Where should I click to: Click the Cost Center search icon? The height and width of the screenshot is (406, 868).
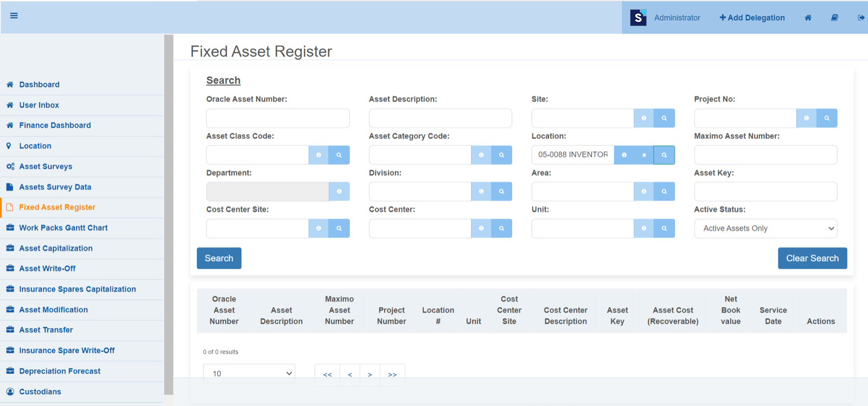click(x=502, y=228)
